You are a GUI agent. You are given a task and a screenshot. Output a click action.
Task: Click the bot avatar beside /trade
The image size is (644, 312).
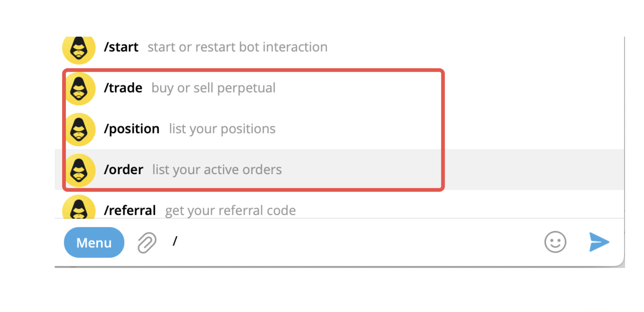(x=79, y=88)
